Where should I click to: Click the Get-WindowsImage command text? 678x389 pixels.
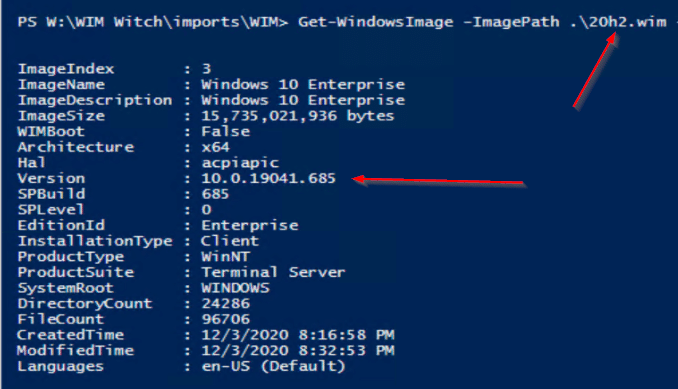point(375,22)
